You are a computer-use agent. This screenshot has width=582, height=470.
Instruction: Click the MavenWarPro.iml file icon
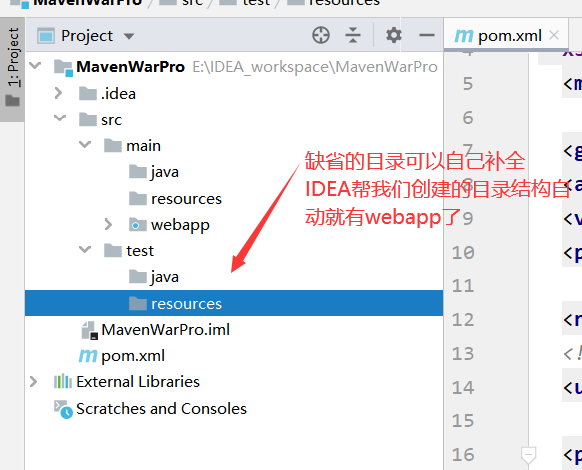pyautogui.click(x=90, y=330)
